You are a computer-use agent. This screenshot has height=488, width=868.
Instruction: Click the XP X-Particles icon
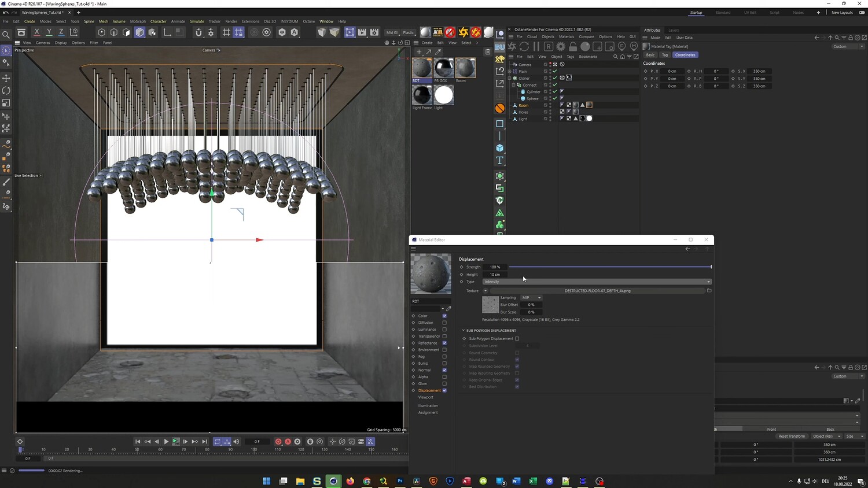[x=500, y=59]
